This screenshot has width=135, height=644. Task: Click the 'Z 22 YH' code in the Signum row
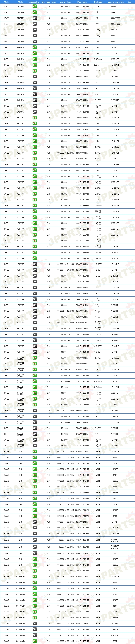115,65
